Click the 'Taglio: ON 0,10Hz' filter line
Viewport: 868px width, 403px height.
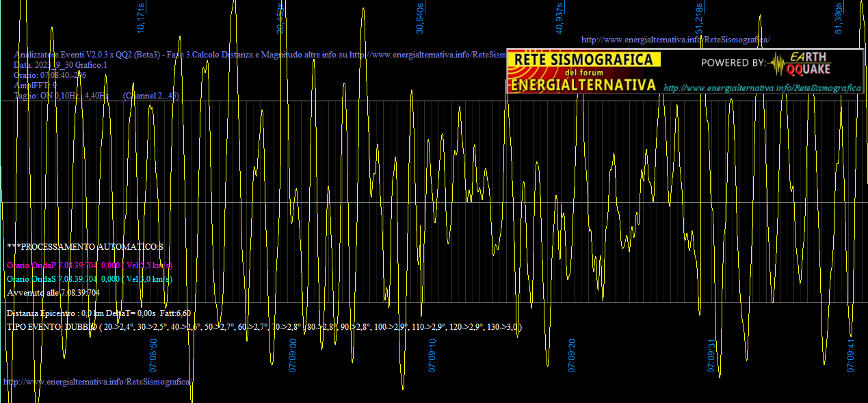61,96
